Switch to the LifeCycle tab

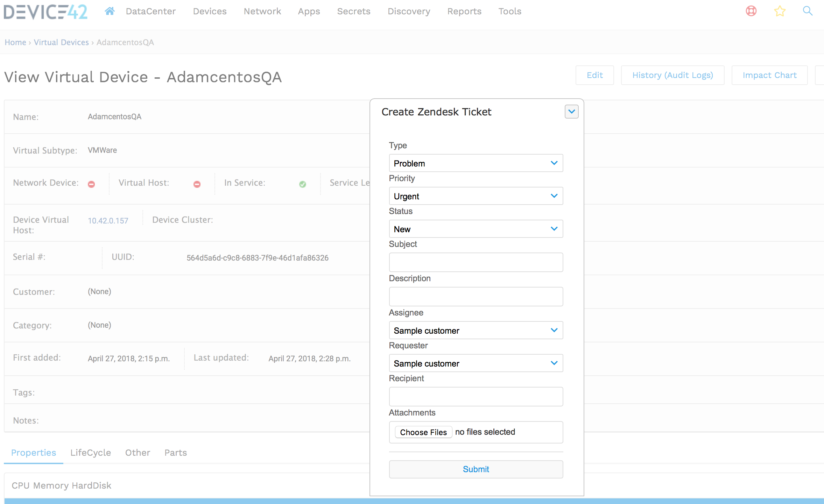[90, 453]
